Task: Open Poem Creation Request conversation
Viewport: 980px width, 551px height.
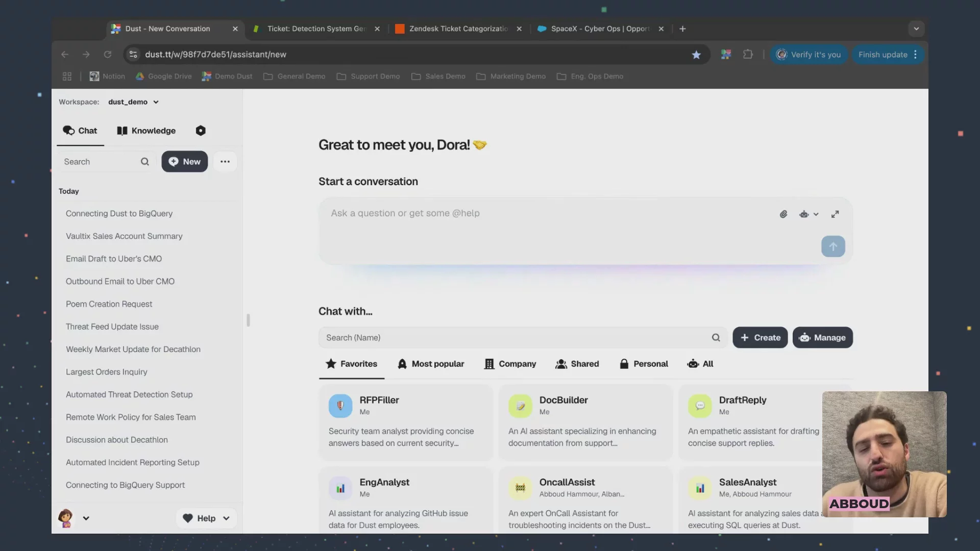Action: pyautogui.click(x=109, y=304)
